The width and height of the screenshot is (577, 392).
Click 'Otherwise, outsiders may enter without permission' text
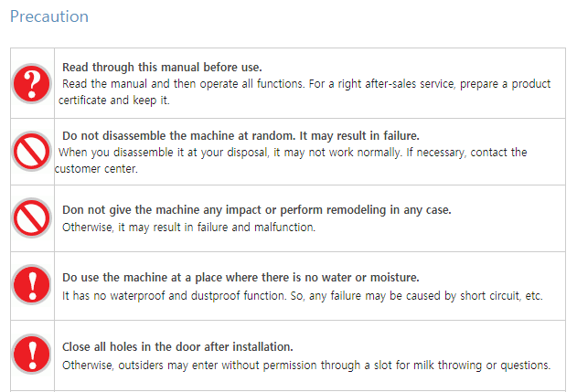point(306,366)
